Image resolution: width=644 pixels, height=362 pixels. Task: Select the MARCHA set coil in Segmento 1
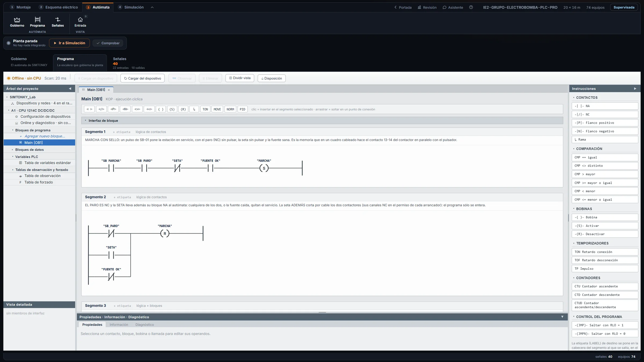click(264, 168)
